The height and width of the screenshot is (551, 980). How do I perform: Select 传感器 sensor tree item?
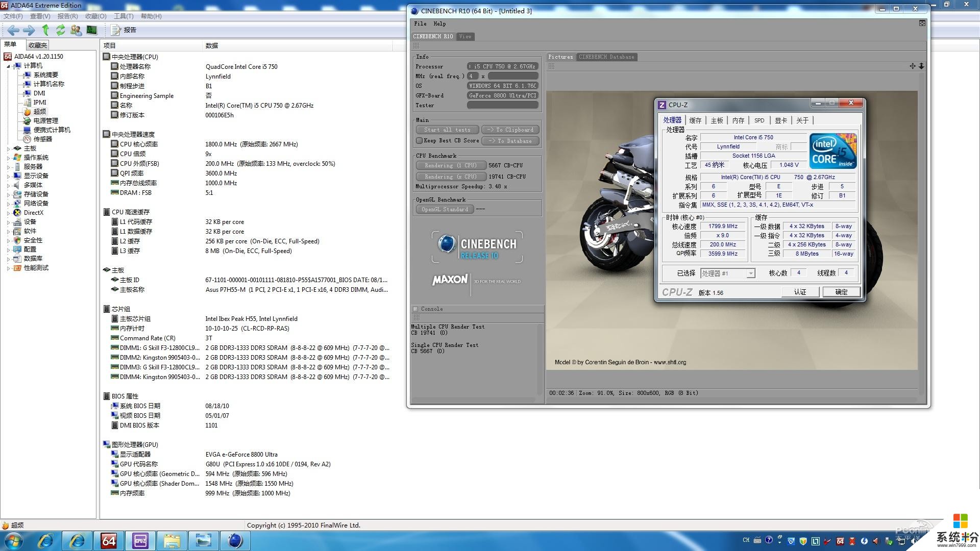pyautogui.click(x=42, y=139)
